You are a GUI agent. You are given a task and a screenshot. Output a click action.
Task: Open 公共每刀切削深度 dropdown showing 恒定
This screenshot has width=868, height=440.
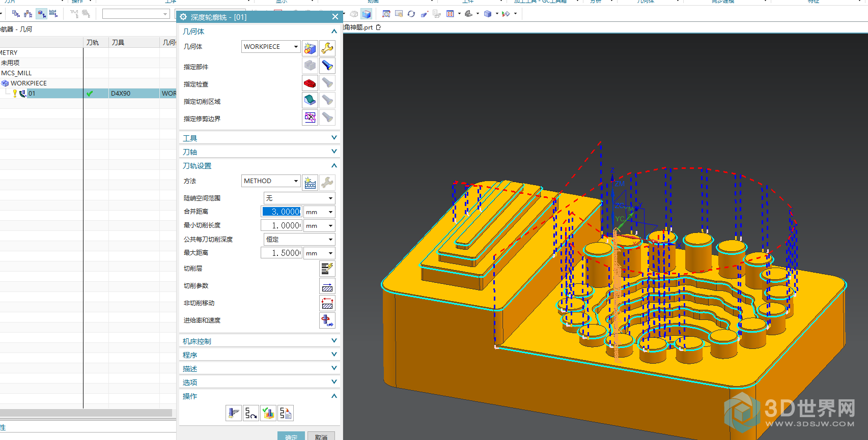click(299, 239)
